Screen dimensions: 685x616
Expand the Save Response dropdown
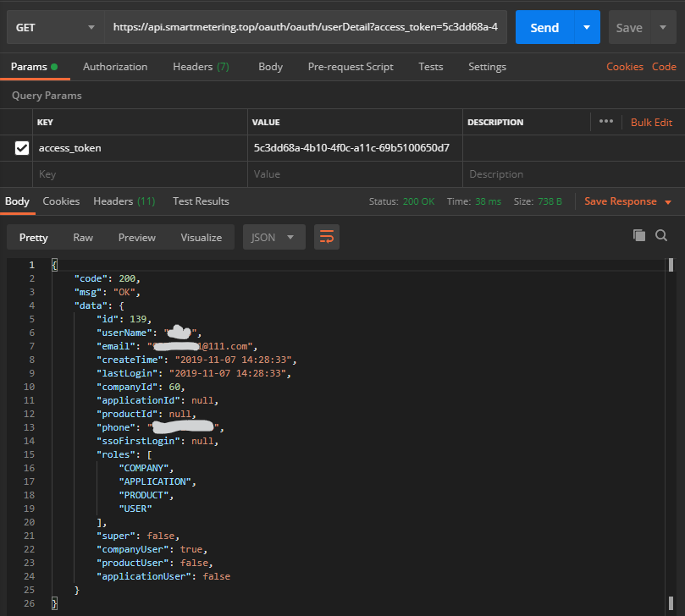(x=668, y=201)
